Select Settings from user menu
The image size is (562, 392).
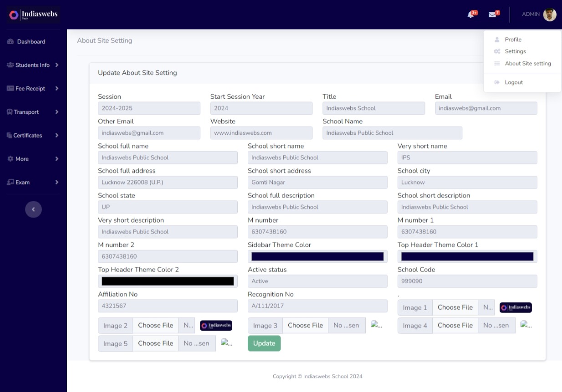coord(522,51)
